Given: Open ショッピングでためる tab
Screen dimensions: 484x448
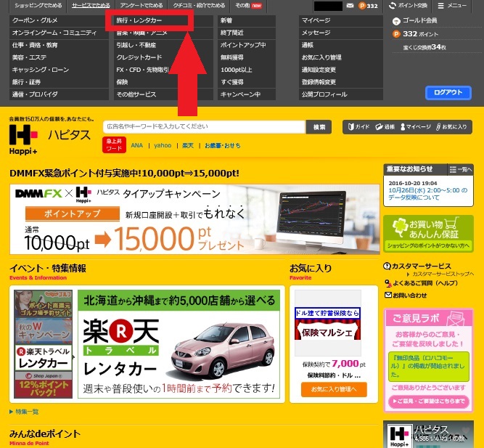Looking at the screenshot, I should tap(38, 6).
